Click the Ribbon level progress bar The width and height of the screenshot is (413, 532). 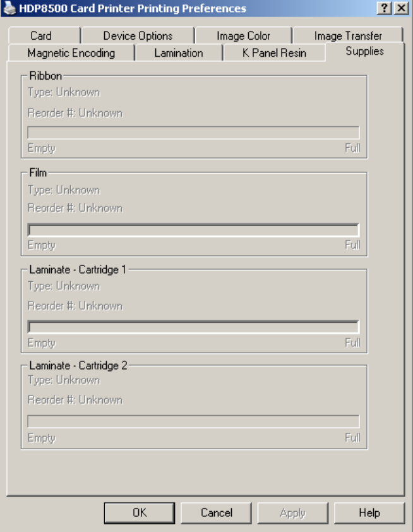click(x=193, y=133)
